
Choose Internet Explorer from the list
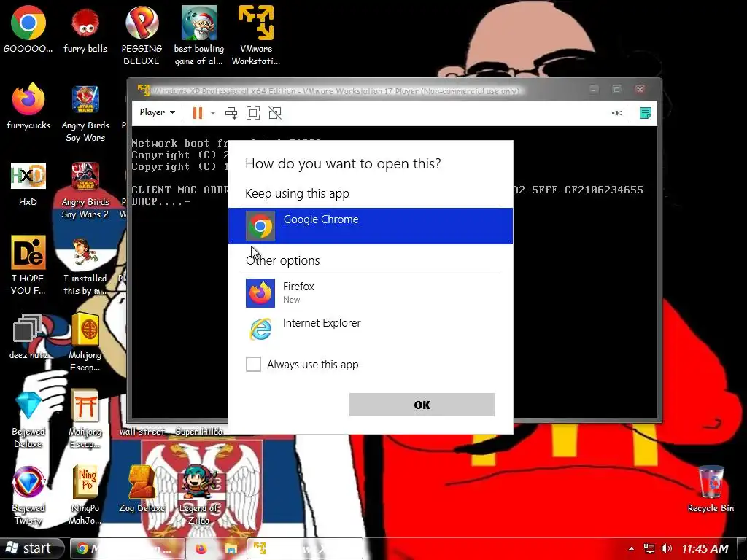pos(370,329)
